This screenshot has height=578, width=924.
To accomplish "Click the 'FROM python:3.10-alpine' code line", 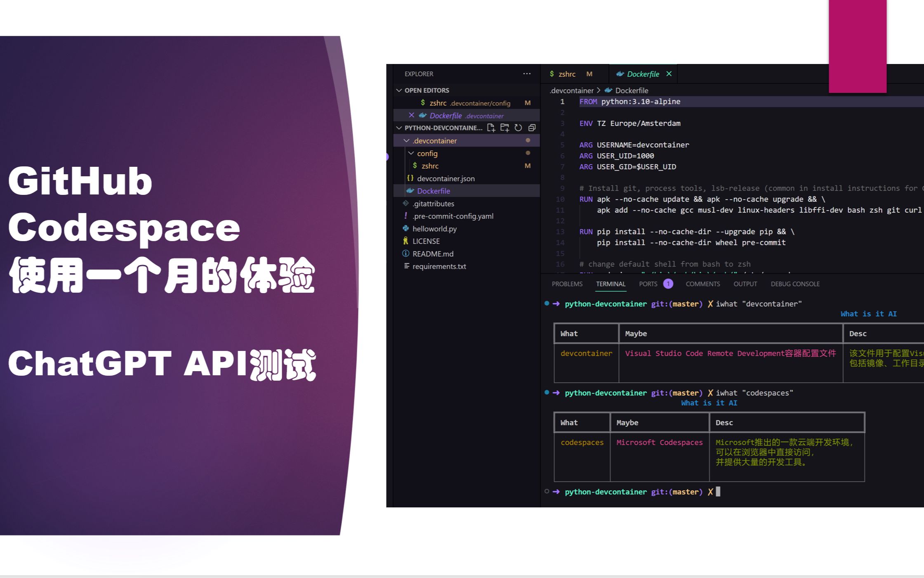I will (630, 102).
